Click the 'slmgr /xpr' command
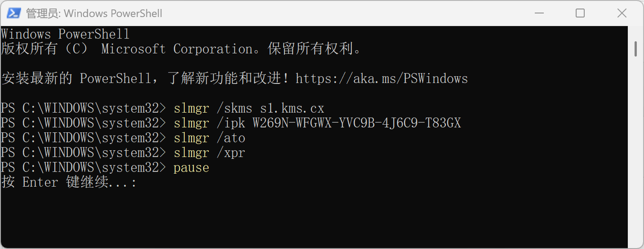Screen dimensions: 644x249 pos(209,152)
